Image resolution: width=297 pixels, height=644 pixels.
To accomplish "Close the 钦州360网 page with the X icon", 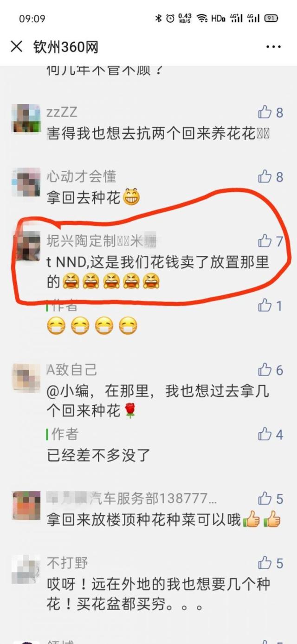I will pyautogui.click(x=17, y=46).
